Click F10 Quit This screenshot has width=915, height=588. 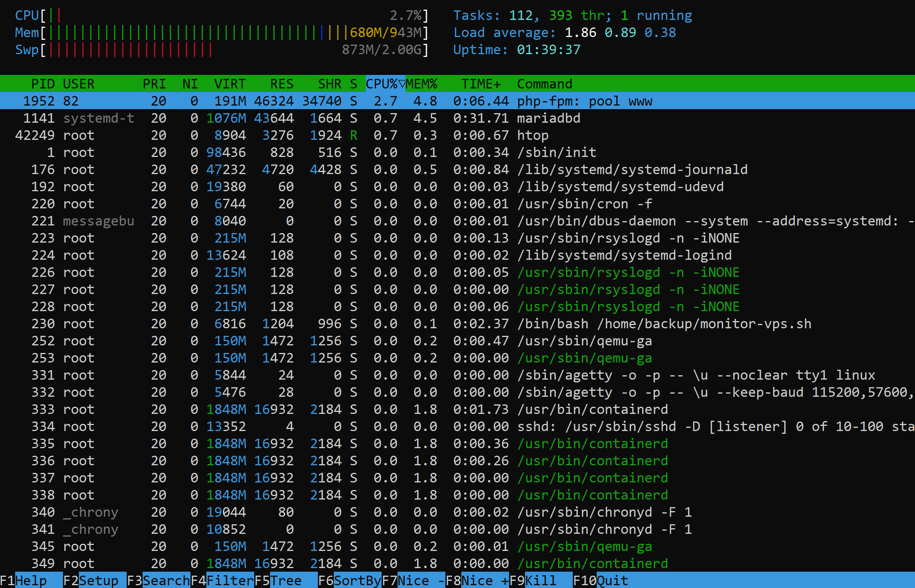coord(601,580)
